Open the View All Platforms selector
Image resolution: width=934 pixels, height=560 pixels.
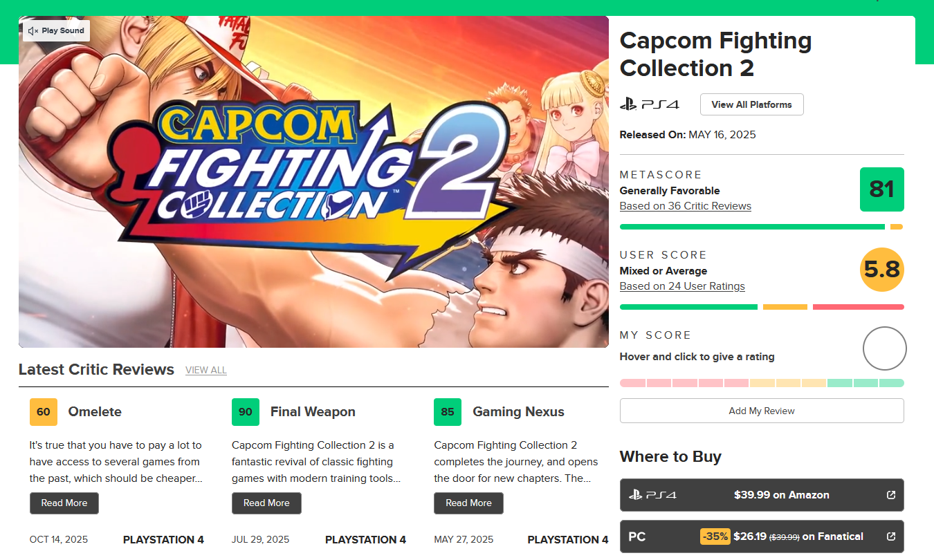[x=751, y=104]
